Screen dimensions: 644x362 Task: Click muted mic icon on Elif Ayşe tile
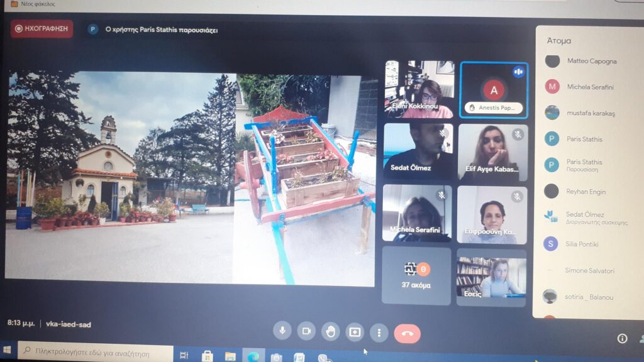[518, 134]
